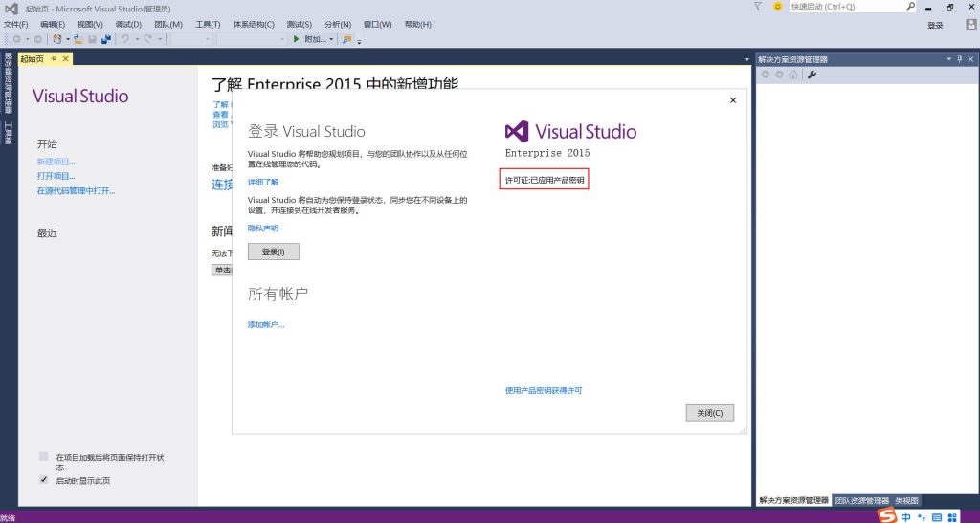
Task: Open the solution configurations combo box
Action: pos(191,39)
